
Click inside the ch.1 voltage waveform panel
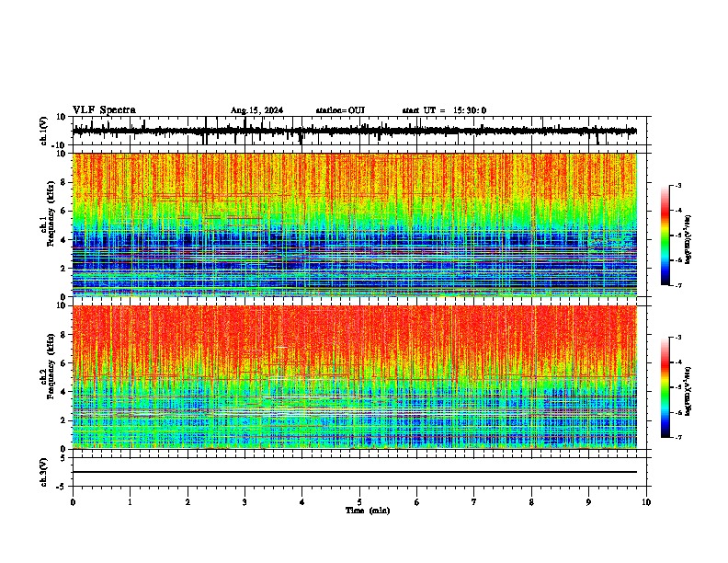358,131
